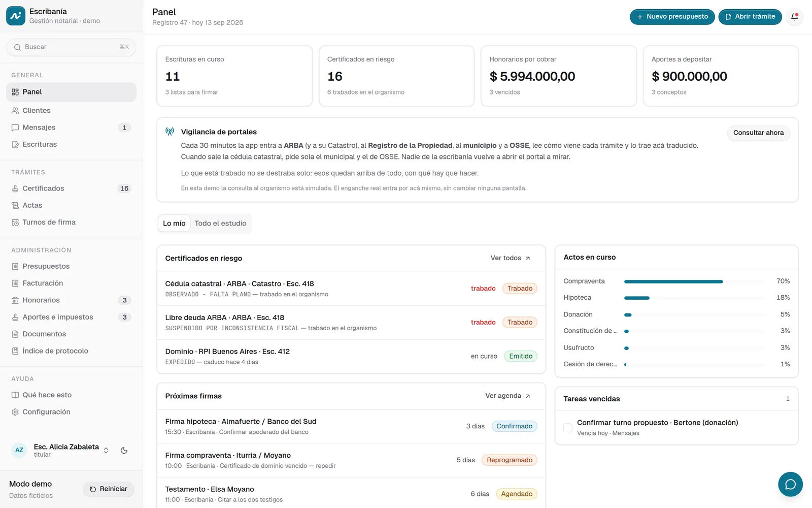Click the Nuevo presupuesto button

click(672, 17)
